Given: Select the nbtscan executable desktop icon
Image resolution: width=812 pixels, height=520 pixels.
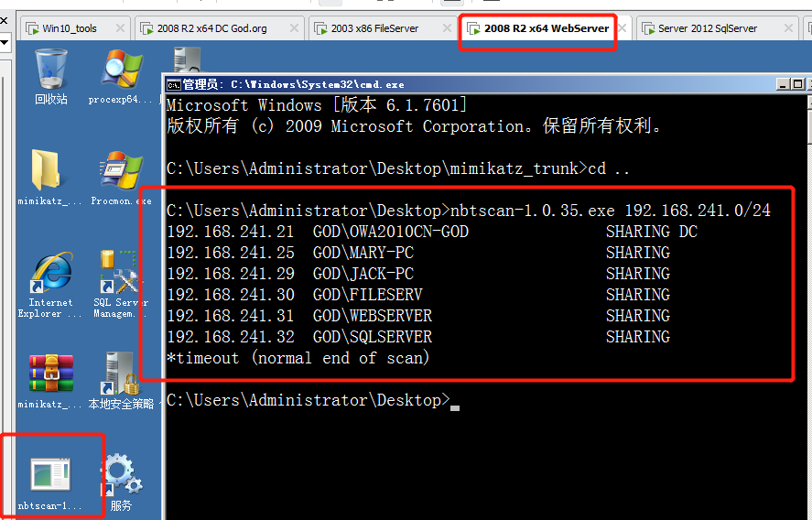Looking at the screenshot, I should (x=50, y=476).
